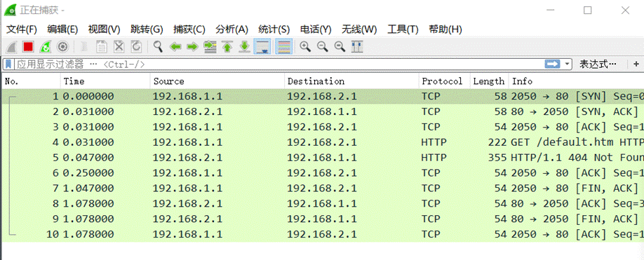Toggle auto-scroll during live capture
The height and width of the screenshot is (260, 644).
tap(262, 47)
